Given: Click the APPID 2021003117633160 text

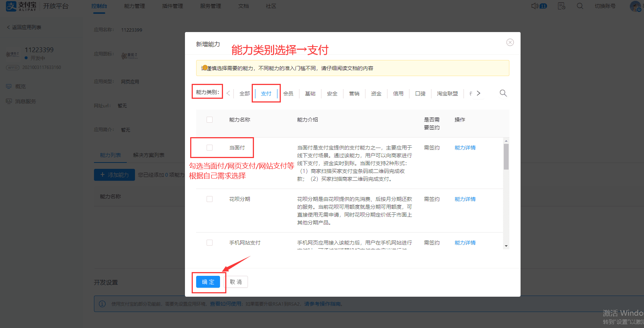Looking at the screenshot, I should pos(42,67).
